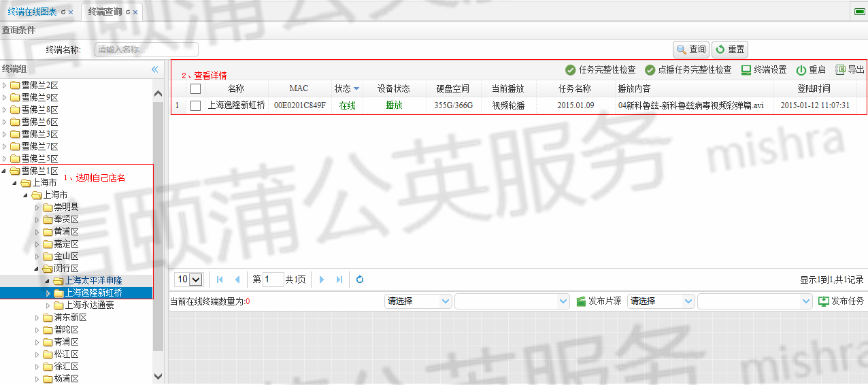Jump to the first page arrow
Screen dimensions: 868x385
pos(220,280)
